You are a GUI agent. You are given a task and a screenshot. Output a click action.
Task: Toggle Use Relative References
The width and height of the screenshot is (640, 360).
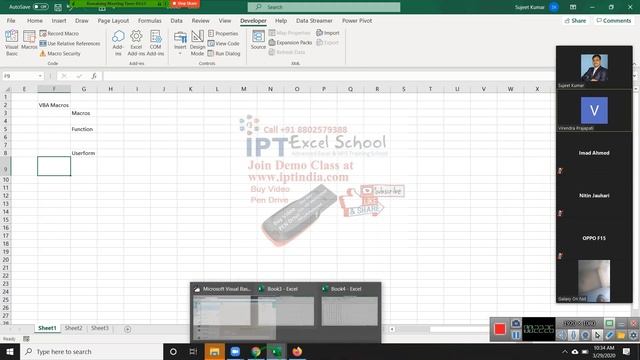point(70,43)
